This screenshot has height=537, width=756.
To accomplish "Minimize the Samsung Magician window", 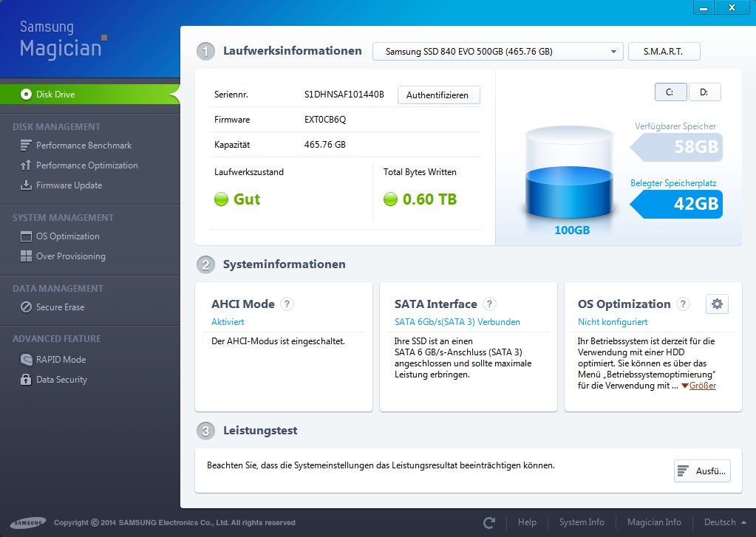I will click(704, 7).
